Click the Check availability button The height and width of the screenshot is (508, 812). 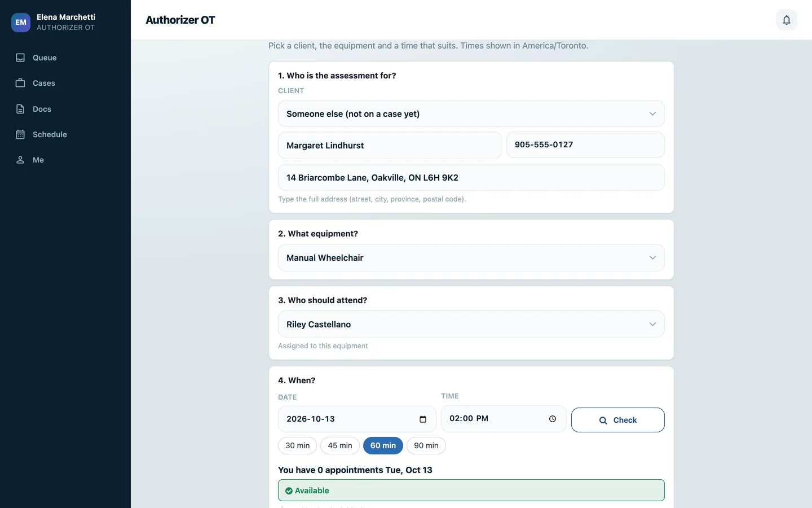click(617, 420)
